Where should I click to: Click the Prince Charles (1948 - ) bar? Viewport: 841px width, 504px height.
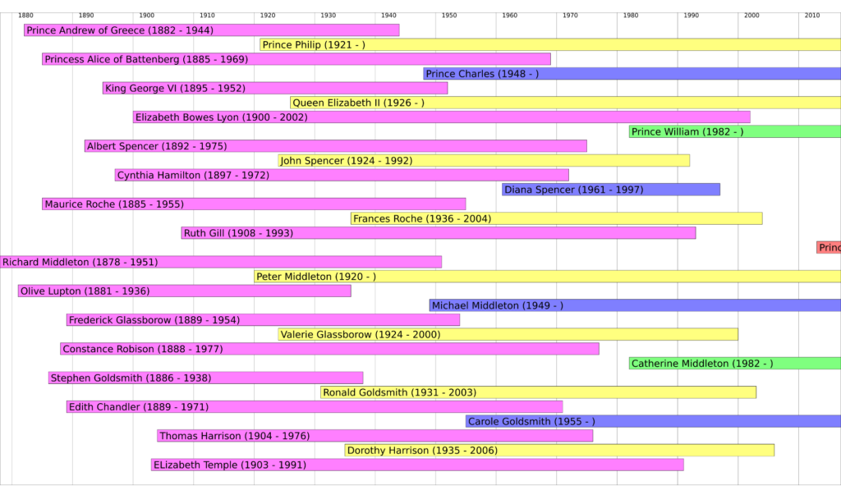[632, 73]
